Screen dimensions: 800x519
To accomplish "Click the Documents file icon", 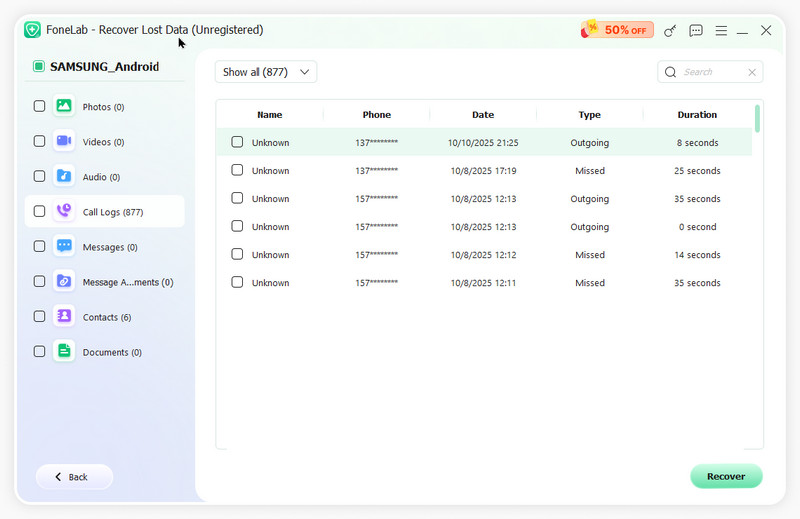I will coord(64,351).
